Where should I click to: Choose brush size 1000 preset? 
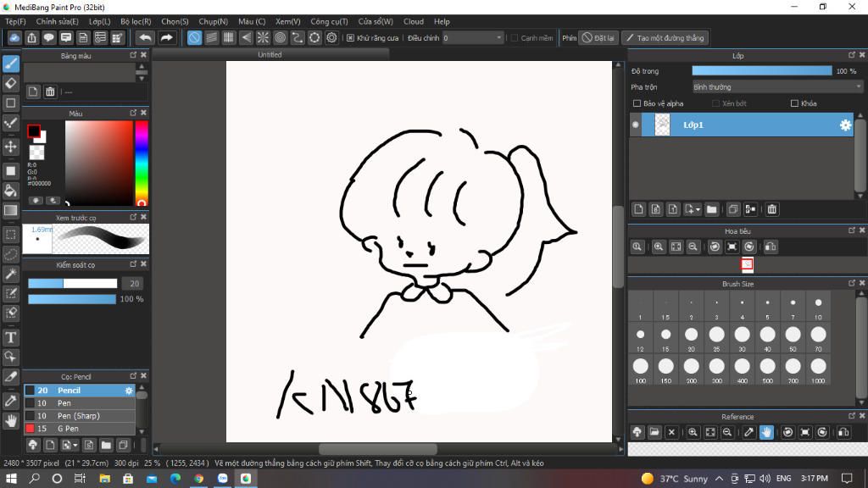tap(818, 369)
